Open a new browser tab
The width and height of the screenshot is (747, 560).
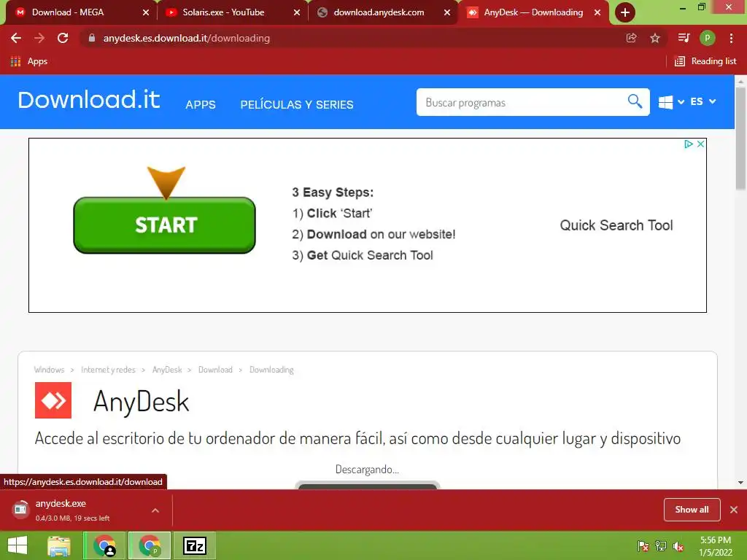[x=625, y=12]
